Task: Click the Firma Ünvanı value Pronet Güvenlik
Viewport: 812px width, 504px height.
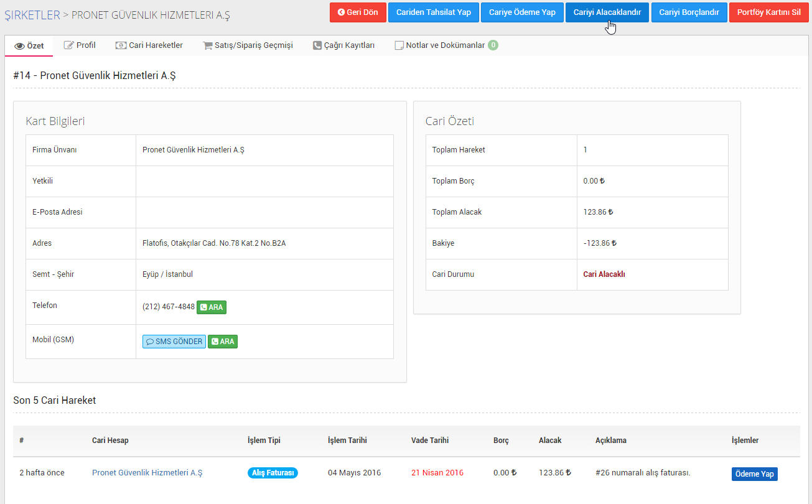Action: click(x=194, y=150)
